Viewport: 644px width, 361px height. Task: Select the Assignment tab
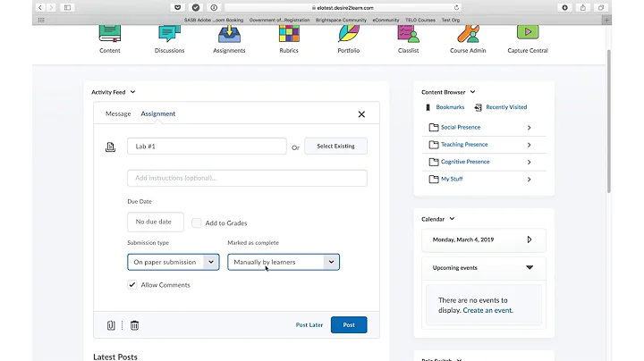tap(158, 113)
